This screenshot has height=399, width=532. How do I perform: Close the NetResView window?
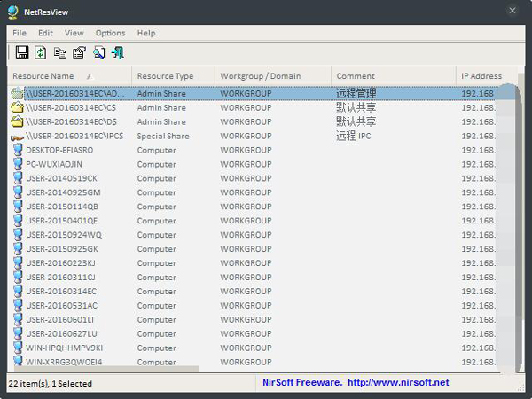(512, 11)
